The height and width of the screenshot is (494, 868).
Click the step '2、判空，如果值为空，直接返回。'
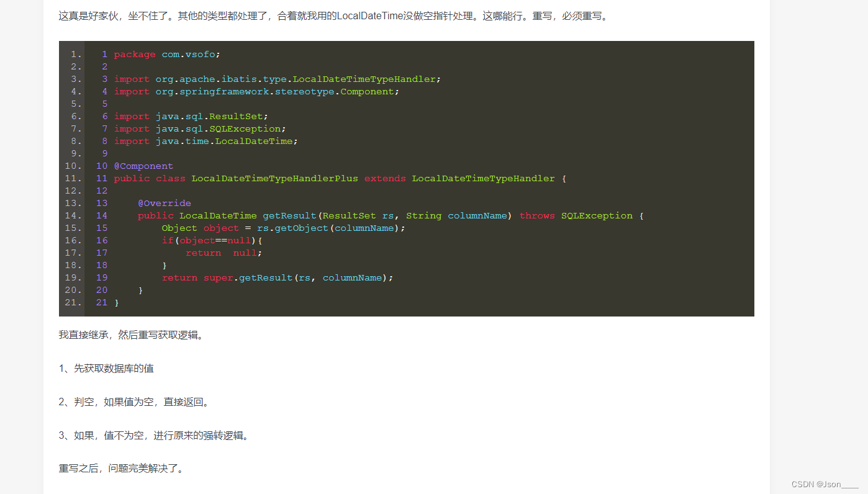pyautogui.click(x=135, y=402)
